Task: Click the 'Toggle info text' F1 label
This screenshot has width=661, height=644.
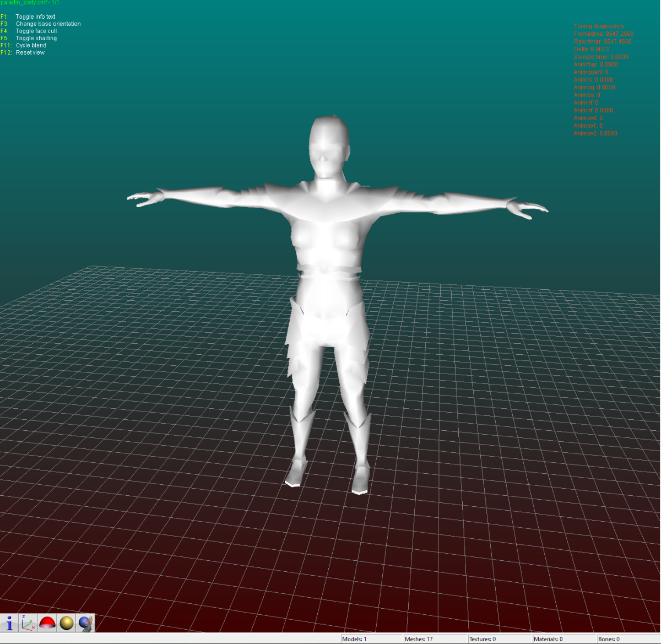Action: 35,17
